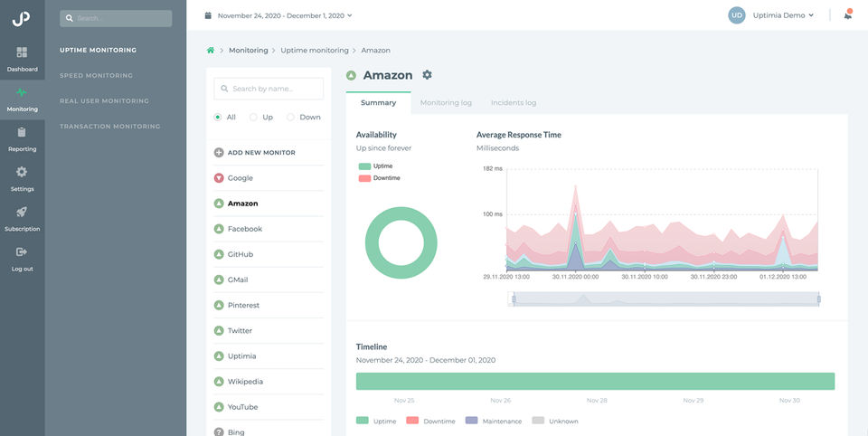
Task: Click the Search by name field
Action: tap(269, 89)
